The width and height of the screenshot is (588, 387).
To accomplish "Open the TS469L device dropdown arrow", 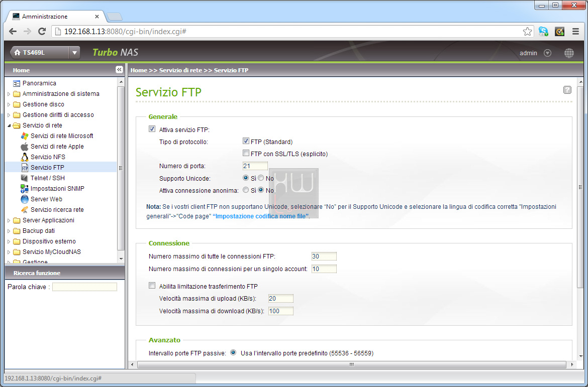I will click(74, 53).
